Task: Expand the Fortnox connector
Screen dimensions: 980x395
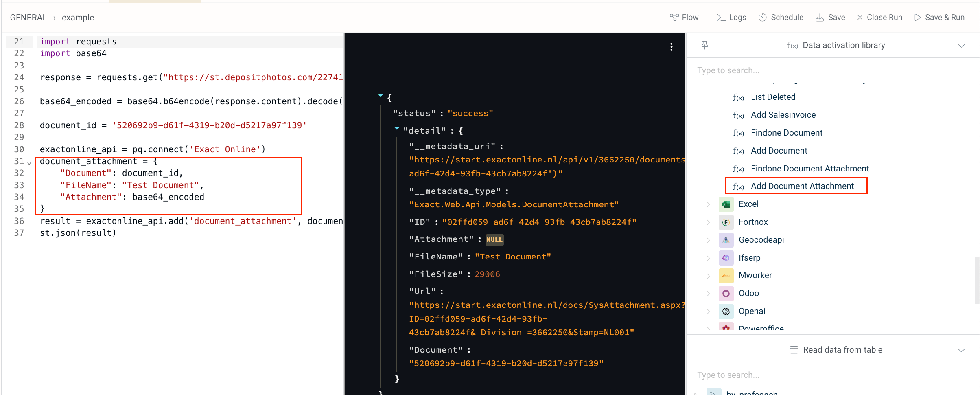Action: pyautogui.click(x=708, y=222)
